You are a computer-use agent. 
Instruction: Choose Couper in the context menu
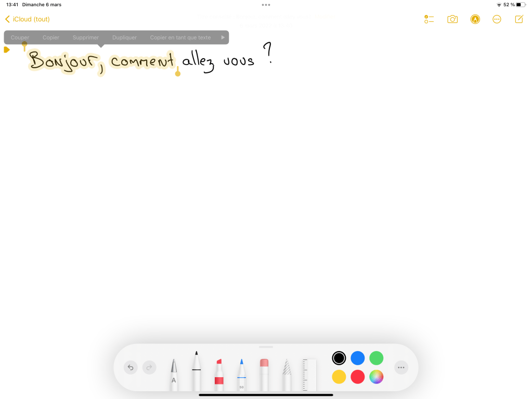pos(20,37)
